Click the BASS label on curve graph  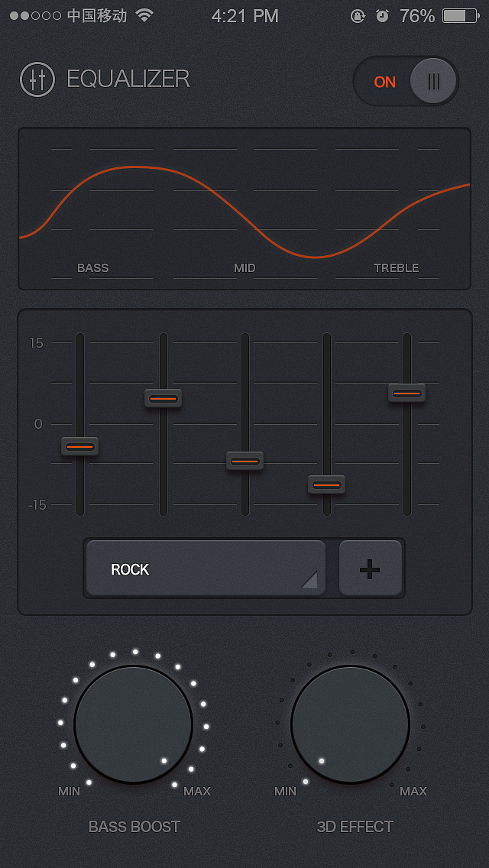coord(93,268)
